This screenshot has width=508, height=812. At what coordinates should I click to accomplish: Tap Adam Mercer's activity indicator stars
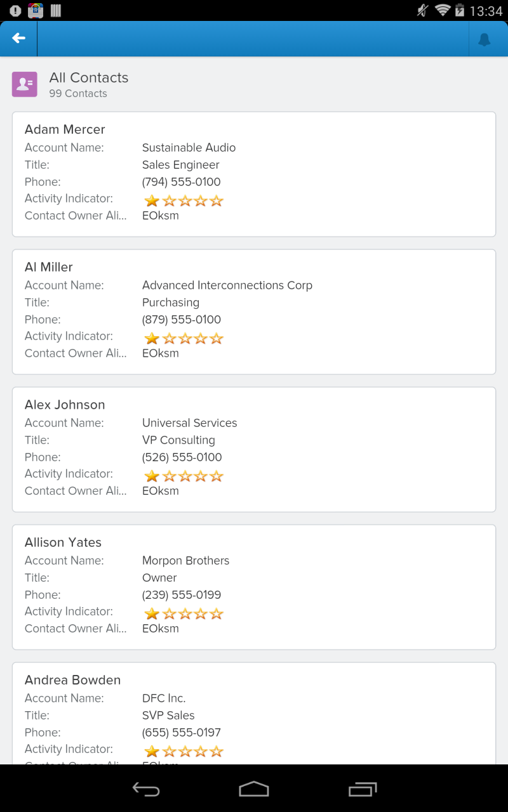click(184, 201)
